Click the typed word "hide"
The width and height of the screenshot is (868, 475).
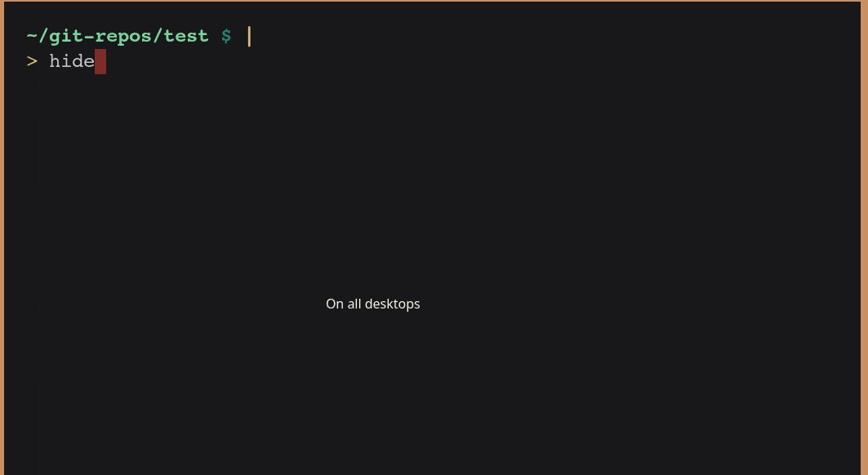[72, 61]
